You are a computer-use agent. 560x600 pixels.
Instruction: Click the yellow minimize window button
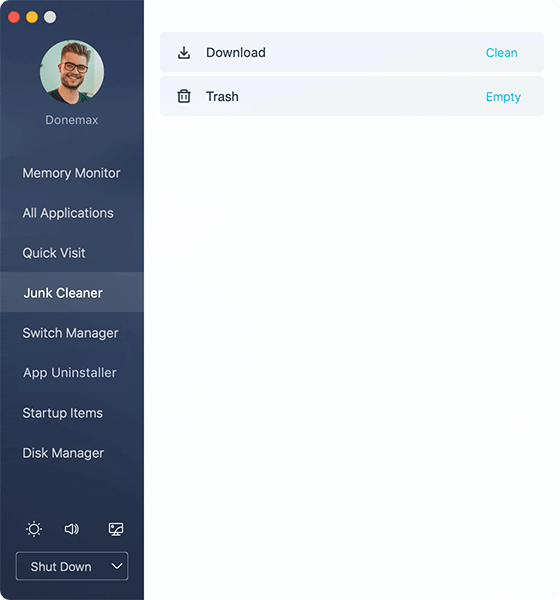(32, 17)
